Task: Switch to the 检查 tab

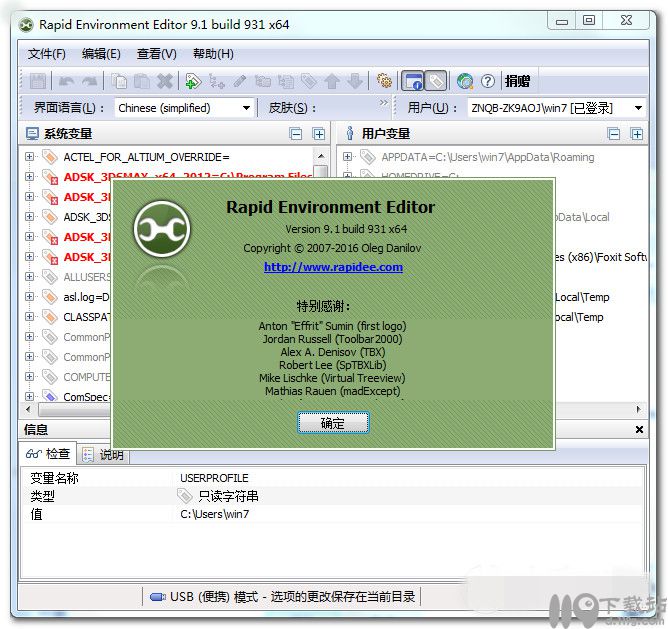Action: (48, 454)
